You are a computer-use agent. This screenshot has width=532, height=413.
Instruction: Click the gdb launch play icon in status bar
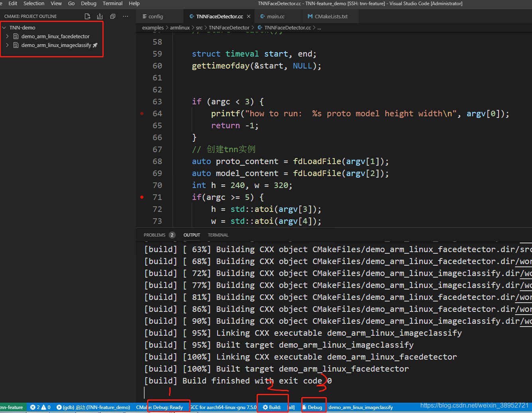pos(59,407)
